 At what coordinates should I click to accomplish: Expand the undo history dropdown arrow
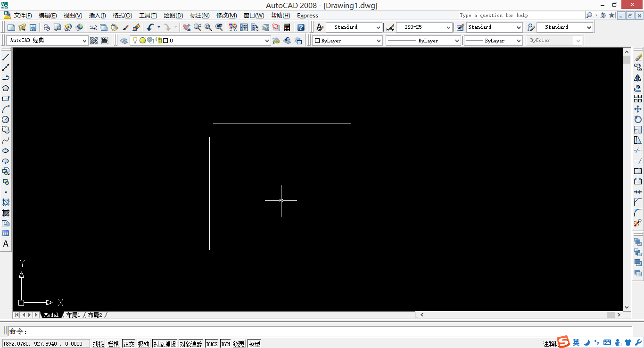pos(159,27)
